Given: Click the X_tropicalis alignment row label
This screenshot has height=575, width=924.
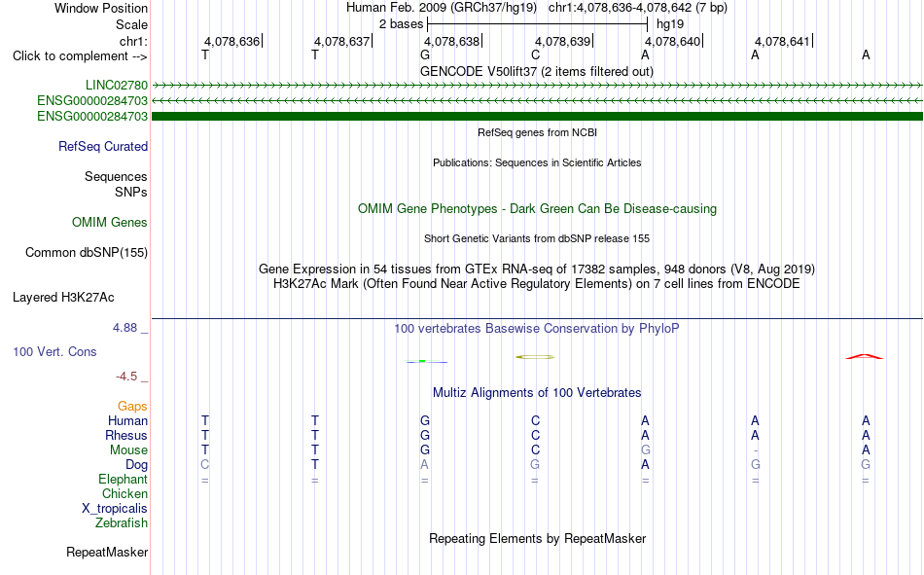Looking at the screenshot, I should 115,509.
